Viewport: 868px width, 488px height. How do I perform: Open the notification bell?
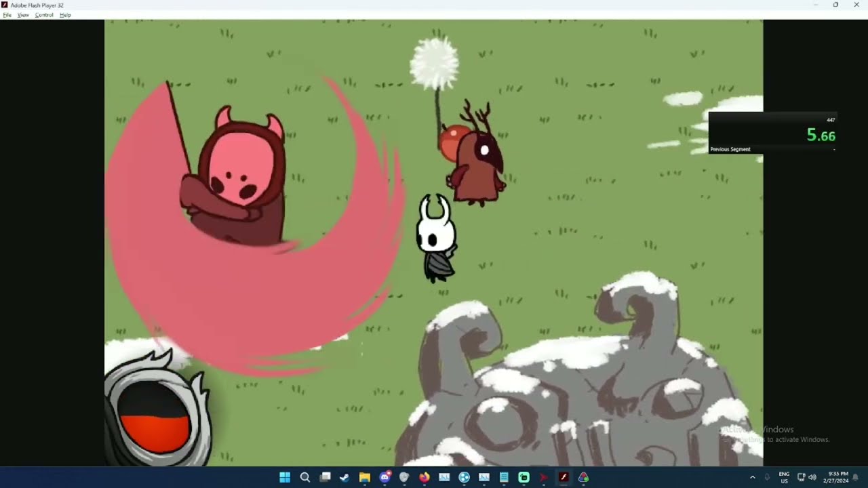(856, 477)
